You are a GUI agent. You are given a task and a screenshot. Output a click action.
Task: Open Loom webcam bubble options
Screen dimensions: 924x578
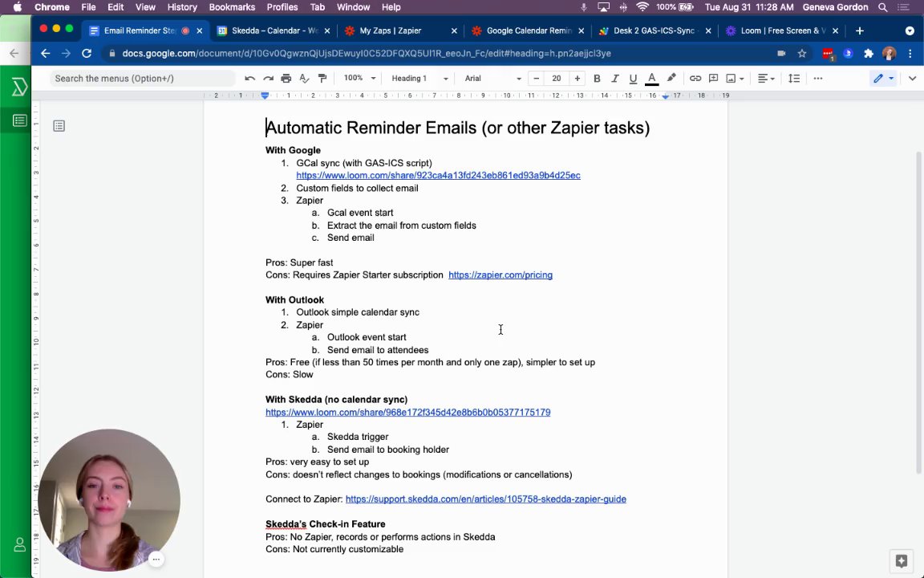156,559
